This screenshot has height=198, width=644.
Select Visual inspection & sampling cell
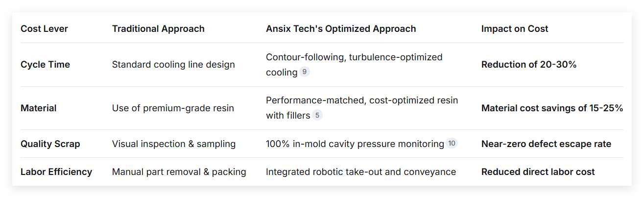[x=174, y=144]
